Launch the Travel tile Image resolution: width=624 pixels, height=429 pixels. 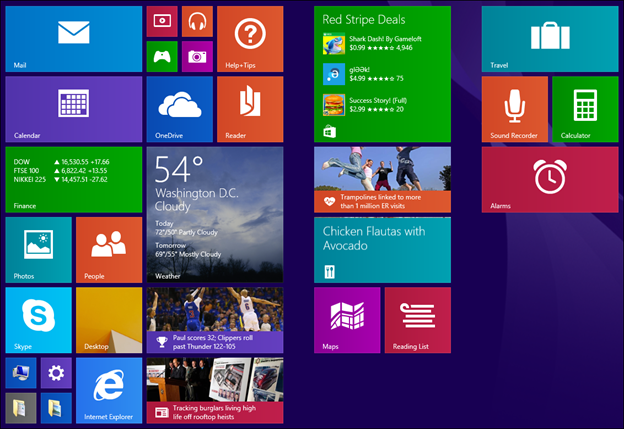(550, 39)
